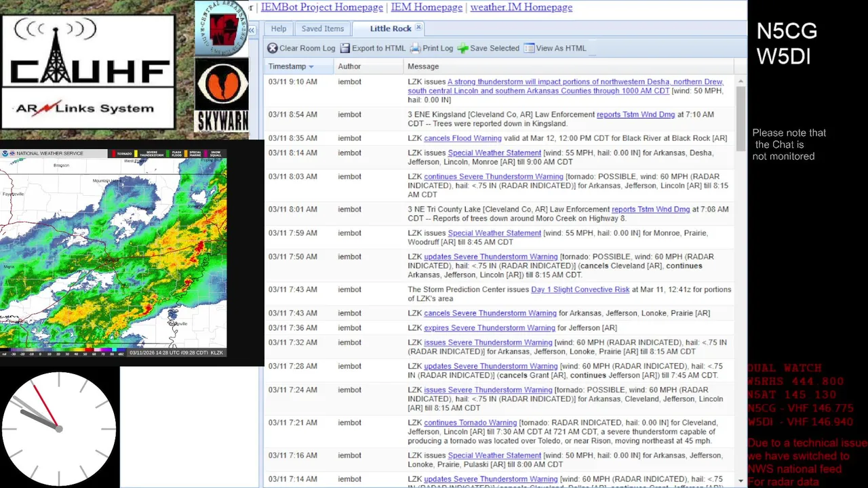This screenshot has width=868, height=488.
Task: Open the 7:28 AM updates Severe Thunderstorm Warning
Action: point(491,367)
